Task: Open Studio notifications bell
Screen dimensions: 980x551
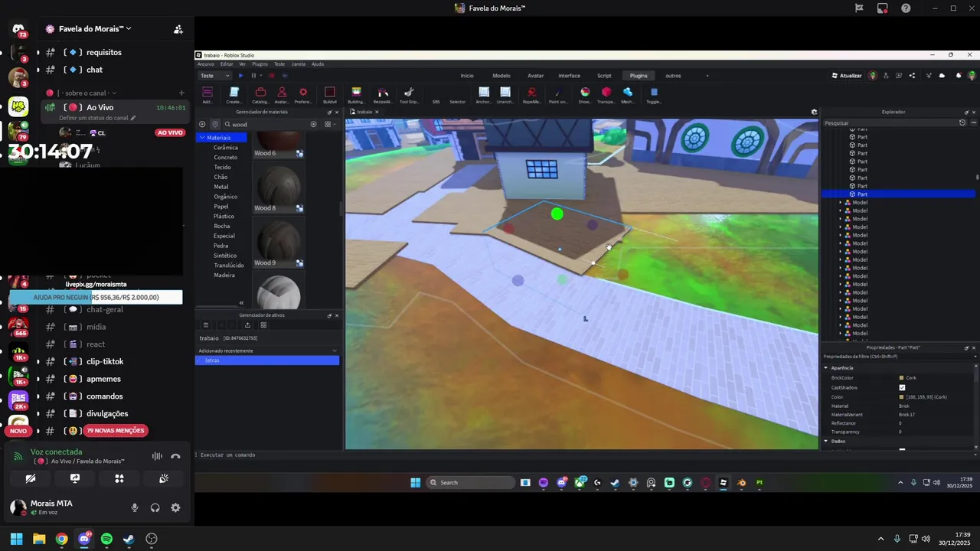Action: coord(957,76)
